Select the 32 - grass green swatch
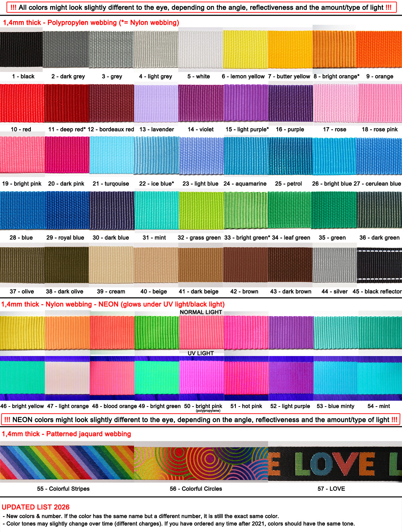Image resolution: width=402 pixels, height=532 pixels. pos(201,211)
